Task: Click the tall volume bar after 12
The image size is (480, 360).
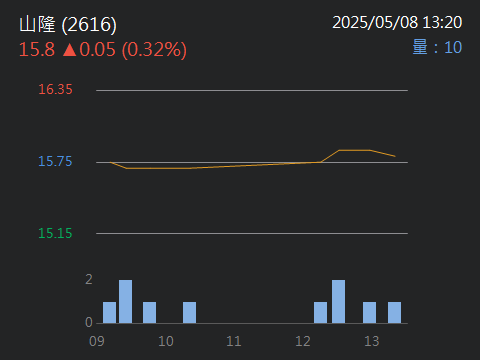Action: coord(338,301)
